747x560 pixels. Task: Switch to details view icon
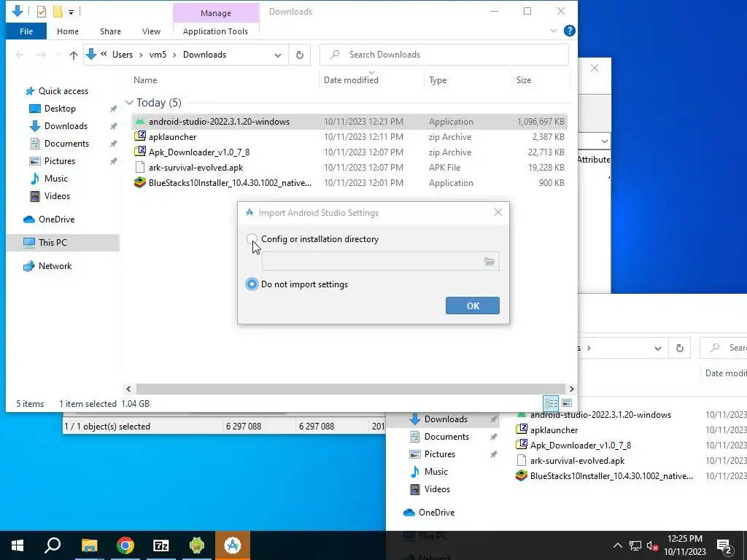coord(551,403)
